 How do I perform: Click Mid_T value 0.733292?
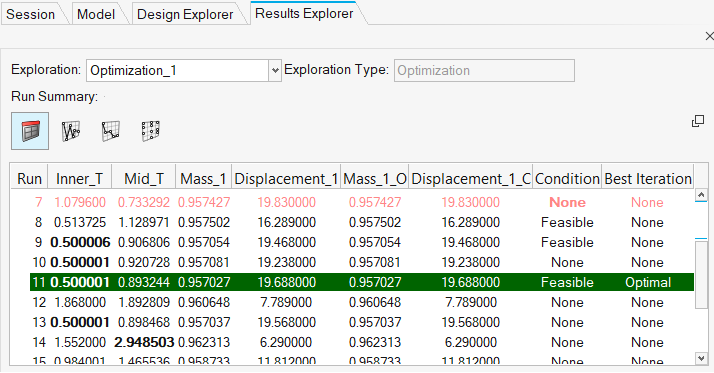tap(144, 202)
